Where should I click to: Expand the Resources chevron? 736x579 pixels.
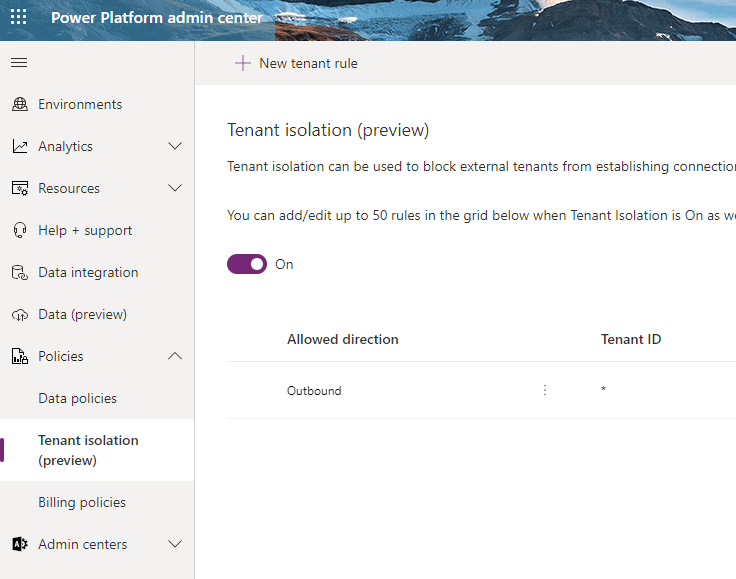175,189
